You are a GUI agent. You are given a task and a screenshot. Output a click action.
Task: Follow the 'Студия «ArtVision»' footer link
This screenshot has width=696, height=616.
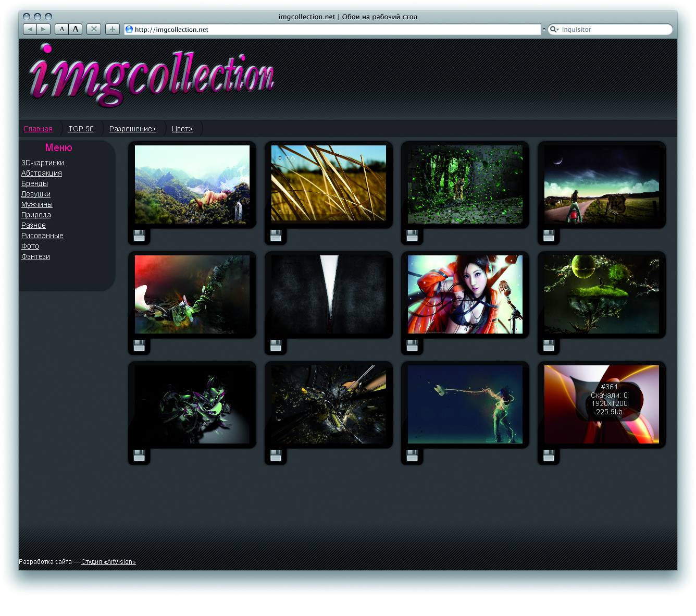coord(108,562)
